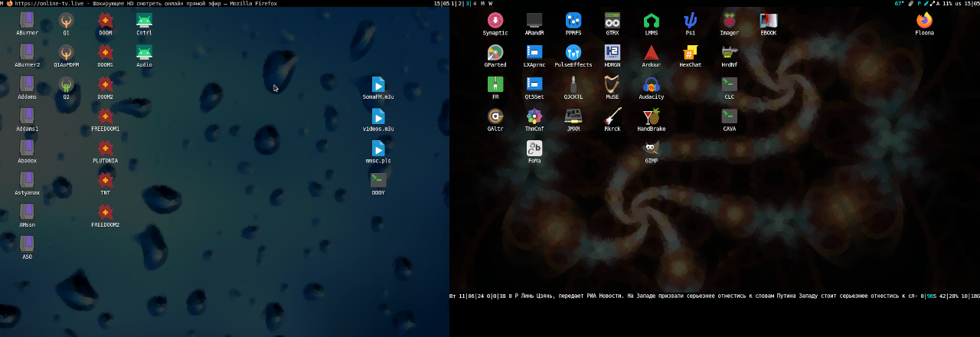This screenshot has width=980, height=337.
Task: Click the Firefox window title in top bar
Action: click(146, 3)
